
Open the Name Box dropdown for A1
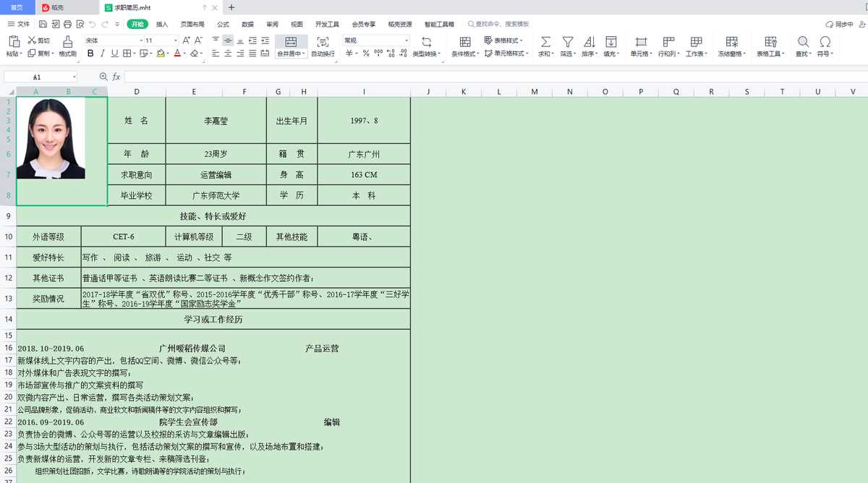coord(74,77)
